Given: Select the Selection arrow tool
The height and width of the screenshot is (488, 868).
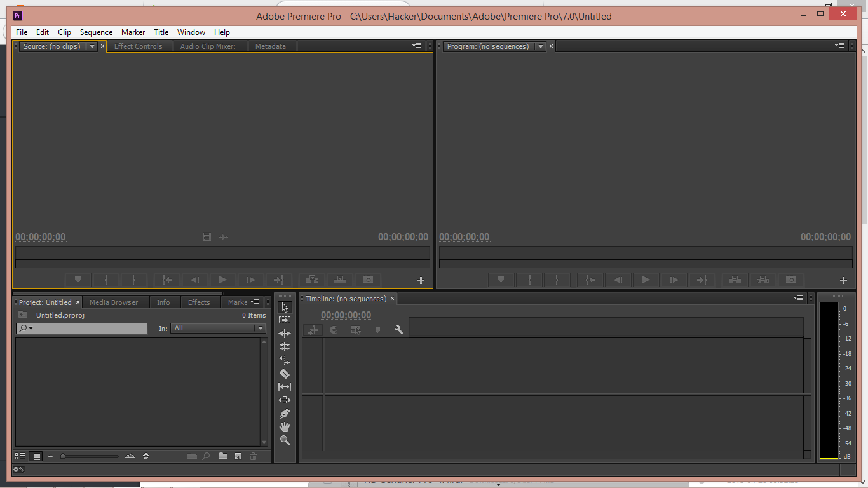Looking at the screenshot, I should 285,308.
